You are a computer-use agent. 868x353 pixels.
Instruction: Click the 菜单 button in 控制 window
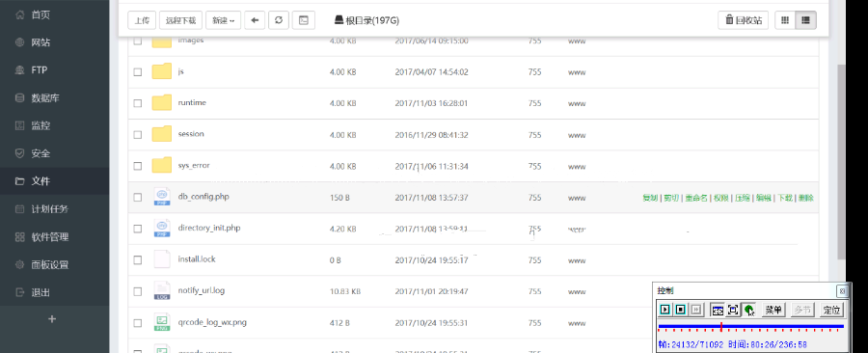pyautogui.click(x=773, y=310)
